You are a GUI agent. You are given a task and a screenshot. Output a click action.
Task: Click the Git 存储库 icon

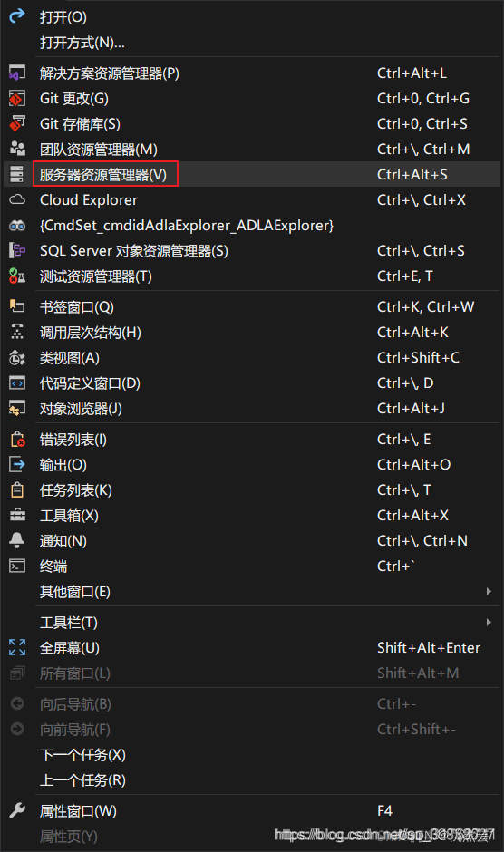tap(17, 124)
